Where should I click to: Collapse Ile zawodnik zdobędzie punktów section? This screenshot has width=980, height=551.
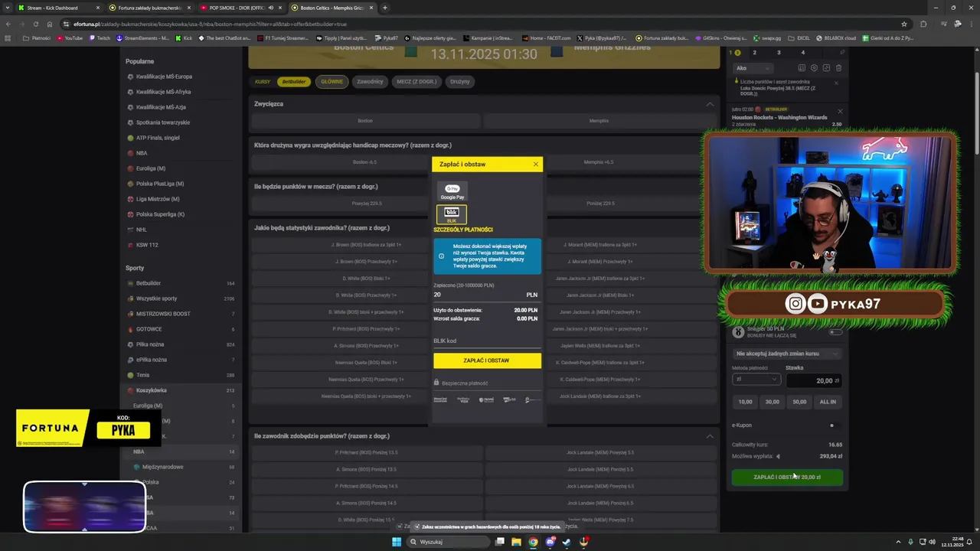tap(710, 436)
